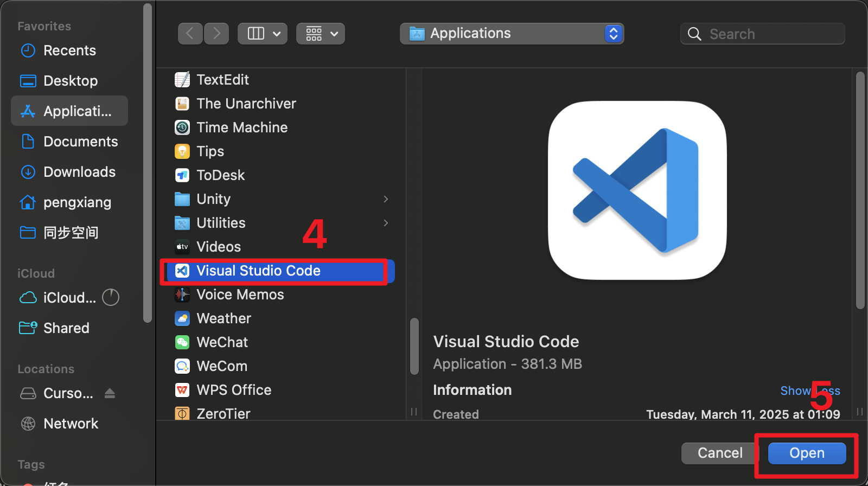Open 同步空间 folder in sidebar
The width and height of the screenshot is (868, 486).
pos(69,233)
